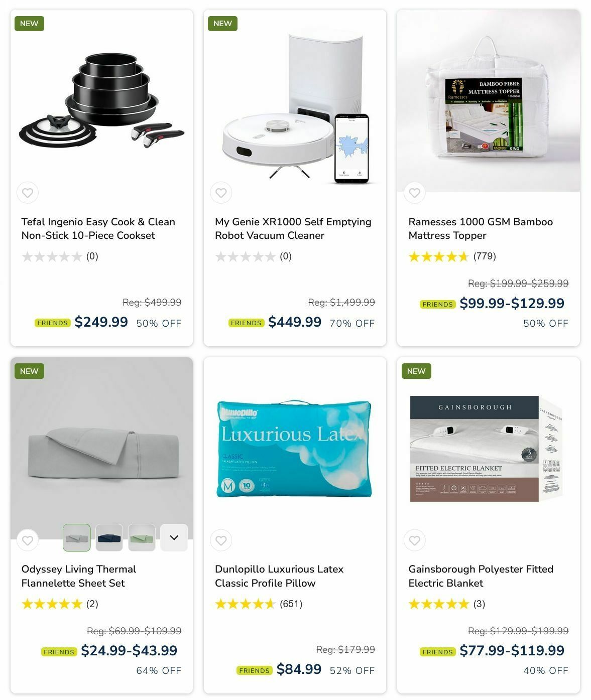Viewport: 591px width, 700px height.
Task: Add Tefal Ingenio cookset to wishlist
Action: pyautogui.click(x=28, y=193)
